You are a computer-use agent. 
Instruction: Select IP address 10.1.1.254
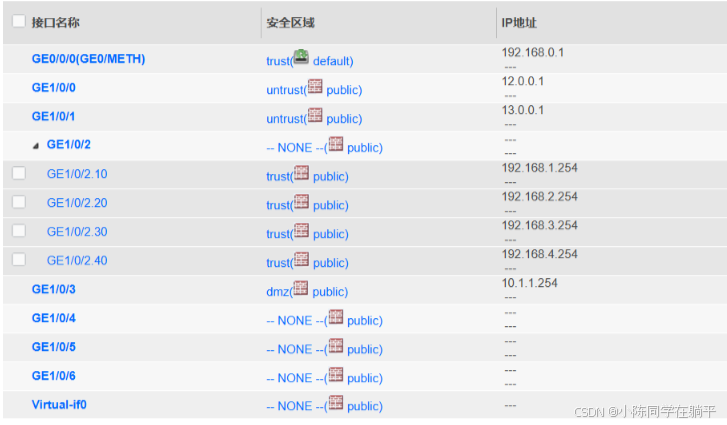(529, 283)
